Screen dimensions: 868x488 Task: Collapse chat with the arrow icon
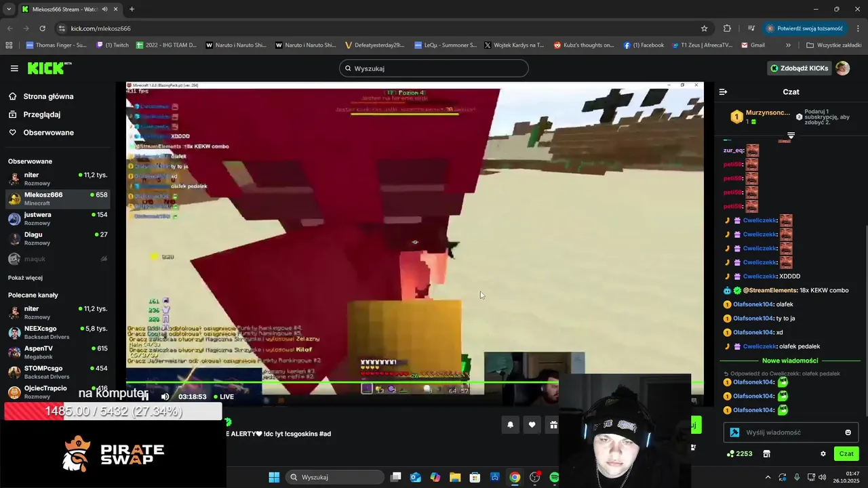pos(723,91)
